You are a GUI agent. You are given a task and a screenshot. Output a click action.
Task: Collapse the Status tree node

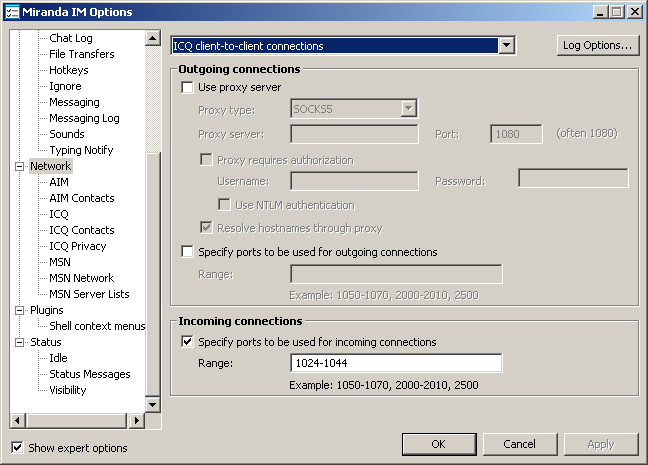(x=19, y=342)
